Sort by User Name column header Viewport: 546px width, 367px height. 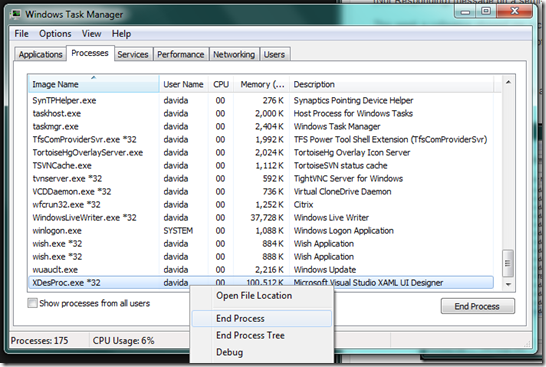pyautogui.click(x=184, y=84)
